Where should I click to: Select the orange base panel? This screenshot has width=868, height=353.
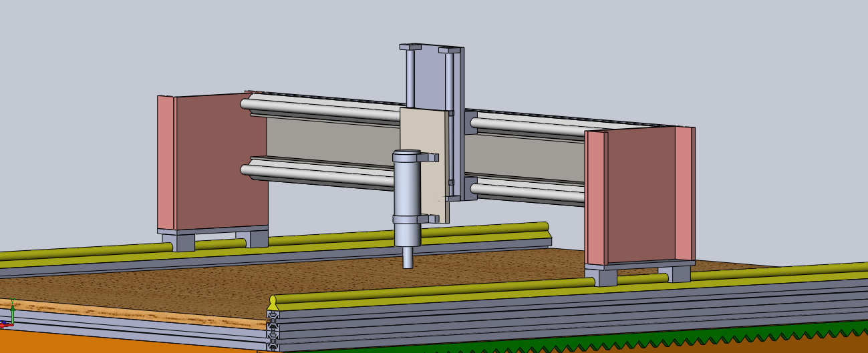point(127,342)
